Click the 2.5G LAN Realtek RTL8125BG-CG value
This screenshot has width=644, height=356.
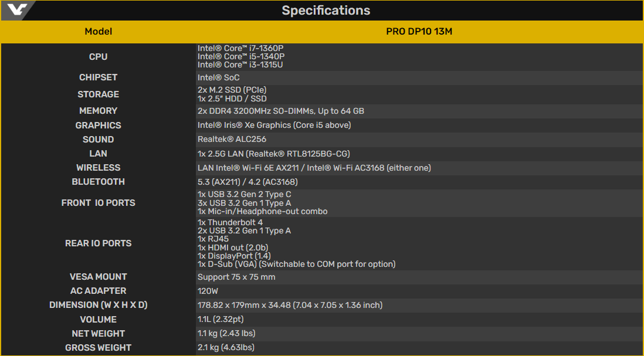[x=273, y=154]
